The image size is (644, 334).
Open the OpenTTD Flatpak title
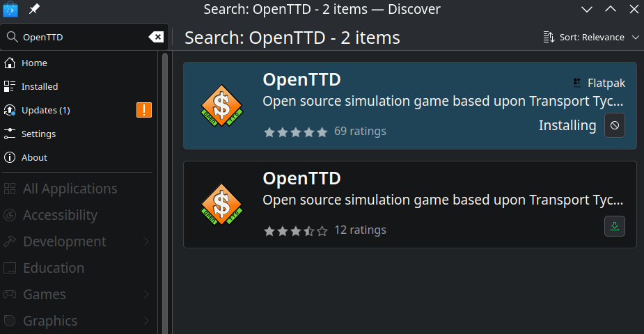[302, 79]
